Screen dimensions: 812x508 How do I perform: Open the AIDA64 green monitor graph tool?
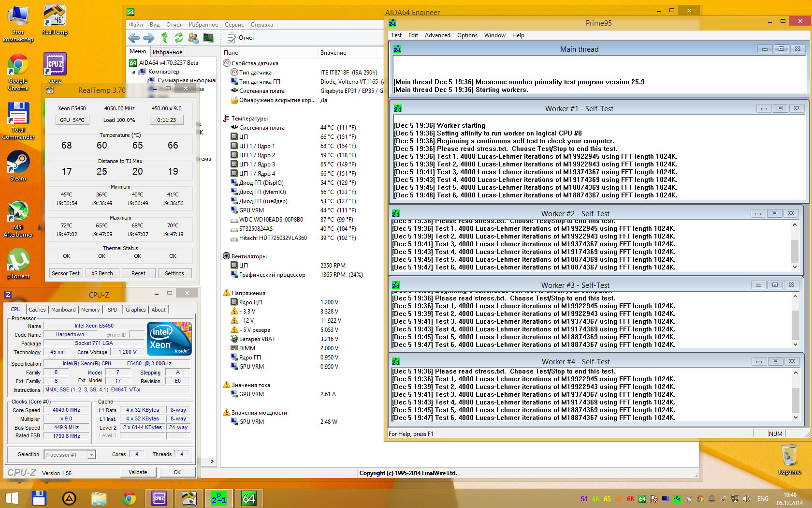click(208, 38)
